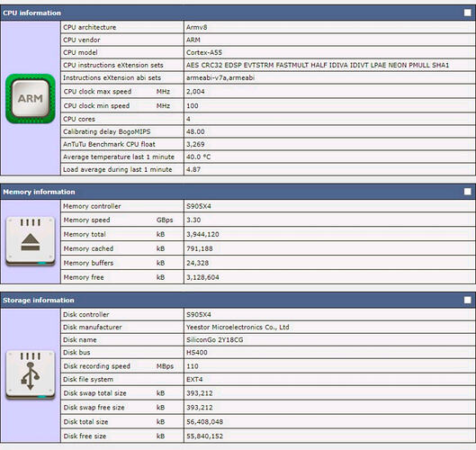476x450 pixels.
Task: Select the BogoMIPS value 48.00
Action: point(195,131)
